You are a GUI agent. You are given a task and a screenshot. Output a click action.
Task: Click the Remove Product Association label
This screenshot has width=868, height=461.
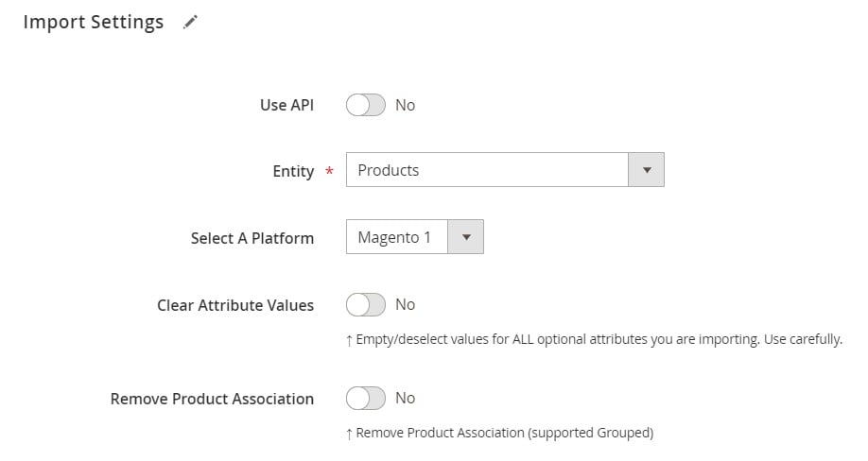(x=212, y=399)
